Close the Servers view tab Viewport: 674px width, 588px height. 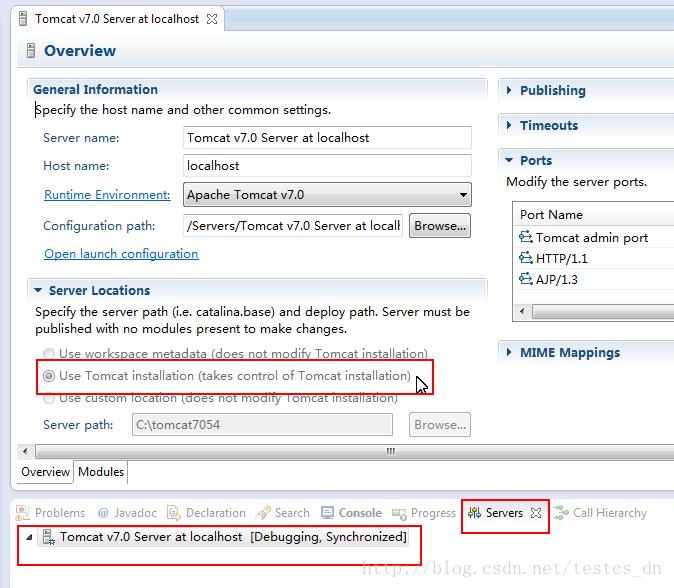tap(536, 513)
